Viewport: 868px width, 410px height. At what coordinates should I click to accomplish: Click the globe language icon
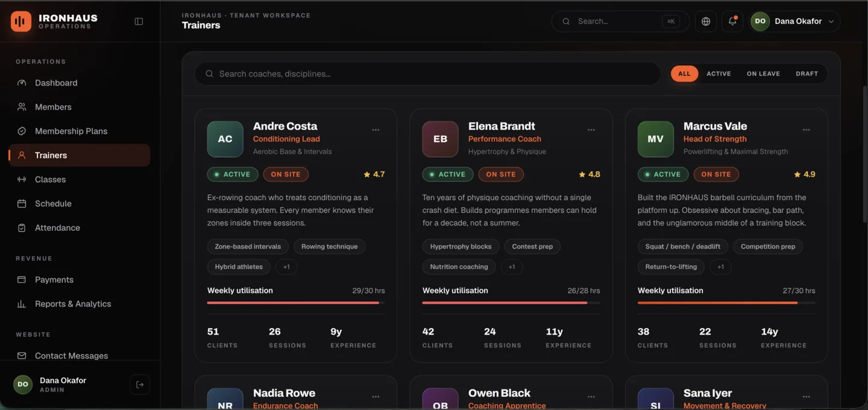click(706, 21)
